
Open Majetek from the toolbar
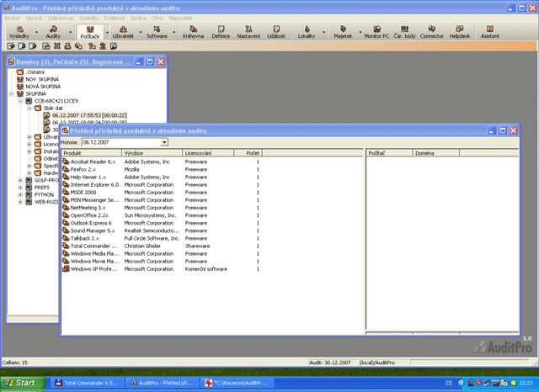click(x=343, y=32)
